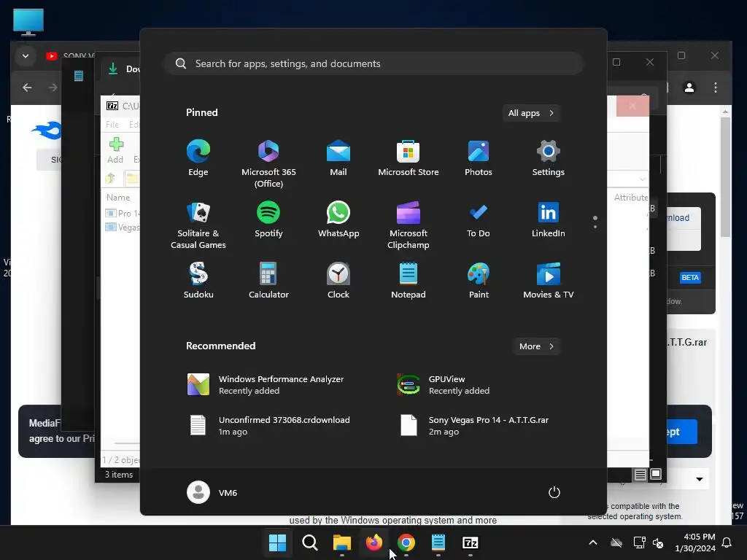Open Settings from pinned apps

pyautogui.click(x=549, y=158)
